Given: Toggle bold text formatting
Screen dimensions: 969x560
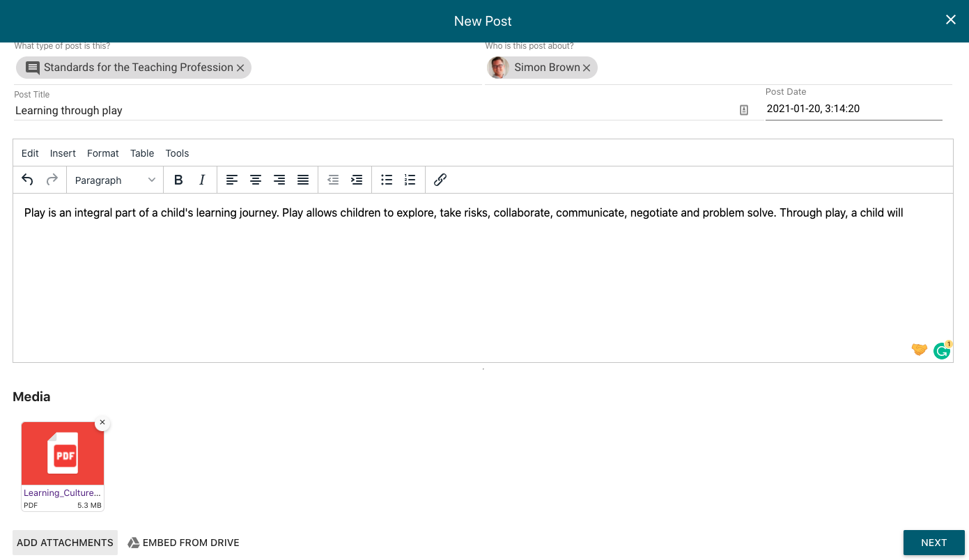Looking at the screenshot, I should tap(178, 180).
